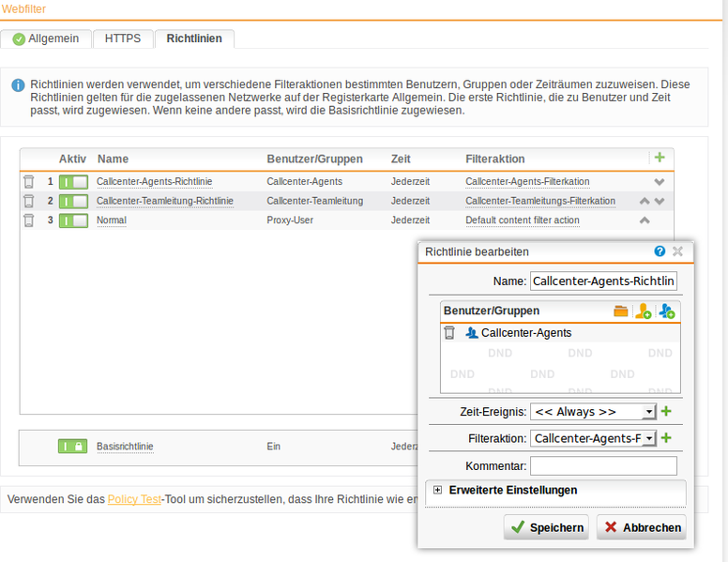Click trash icon for Callcenter-Teamleitung-Richtlinie
728x562 pixels.
pyautogui.click(x=29, y=201)
